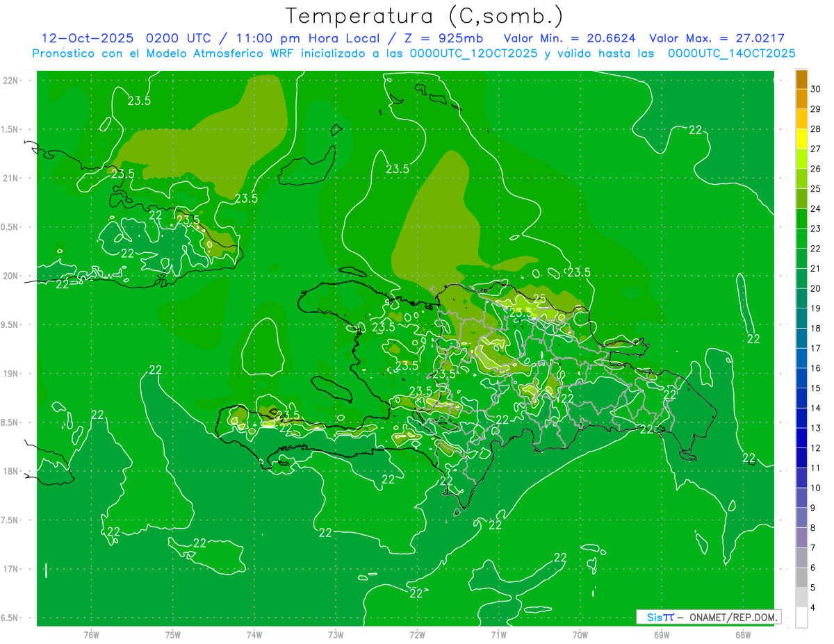Click the '76W' longitude axis label
This screenshot has width=834, height=644.
(x=91, y=635)
